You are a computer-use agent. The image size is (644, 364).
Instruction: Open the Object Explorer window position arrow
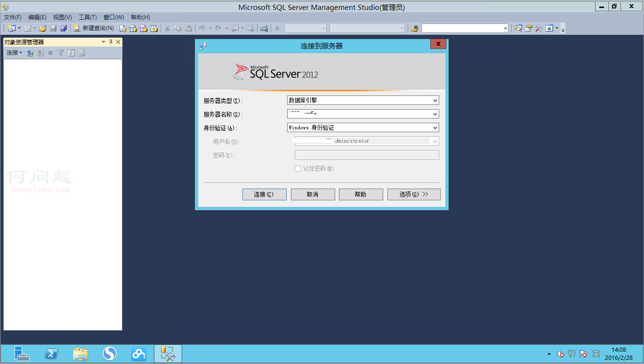[104, 42]
